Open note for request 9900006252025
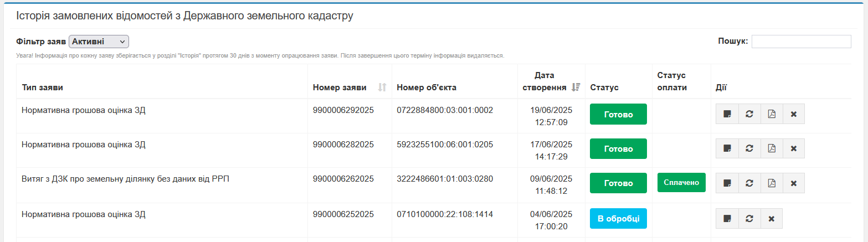868x242 pixels. (727, 218)
